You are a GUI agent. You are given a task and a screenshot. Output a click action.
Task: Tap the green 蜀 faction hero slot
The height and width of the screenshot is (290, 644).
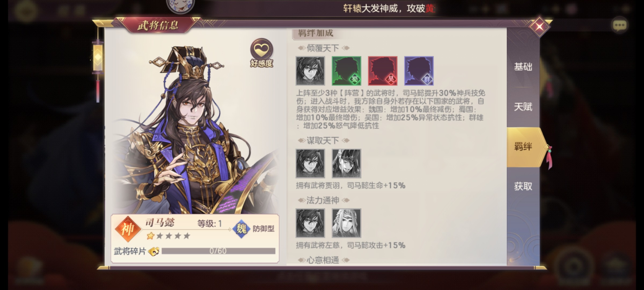click(x=346, y=71)
